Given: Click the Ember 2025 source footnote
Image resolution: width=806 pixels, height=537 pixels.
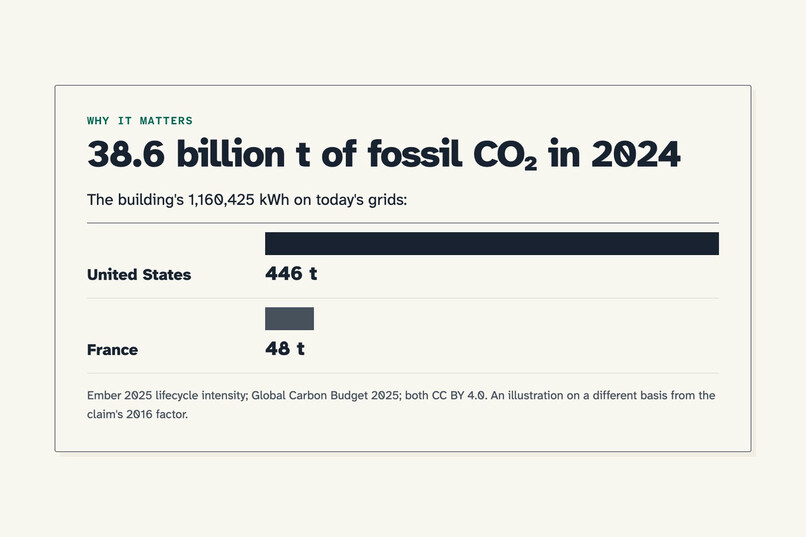Looking at the screenshot, I should [401, 404].
